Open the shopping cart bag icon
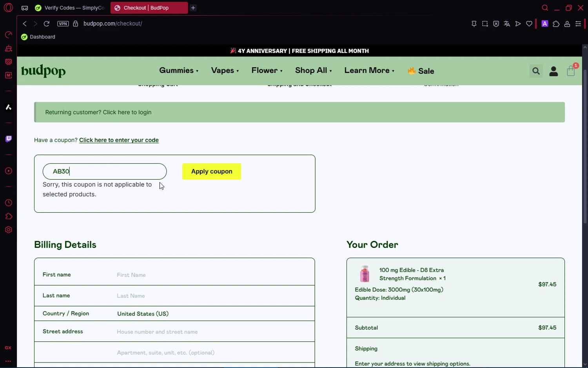Image resolution: width=588 pixels, height=368 pixels. tap(571, 71)
